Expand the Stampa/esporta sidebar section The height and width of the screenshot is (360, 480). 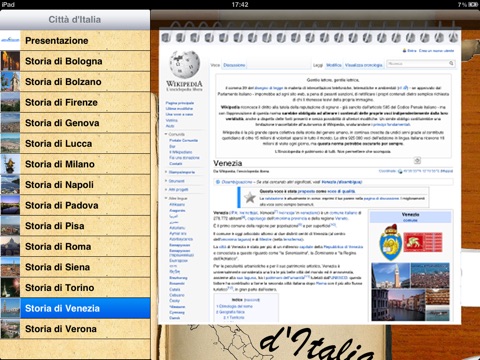[180, 172]
